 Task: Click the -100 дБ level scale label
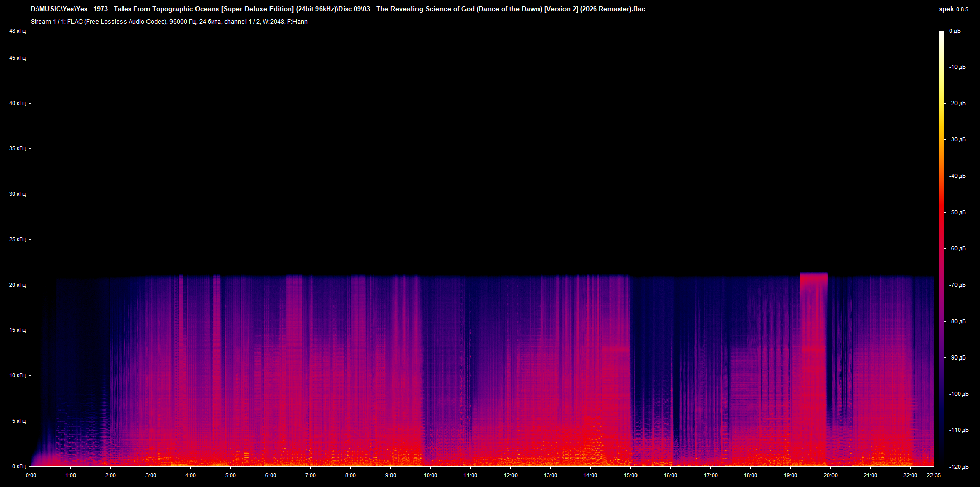959,394
